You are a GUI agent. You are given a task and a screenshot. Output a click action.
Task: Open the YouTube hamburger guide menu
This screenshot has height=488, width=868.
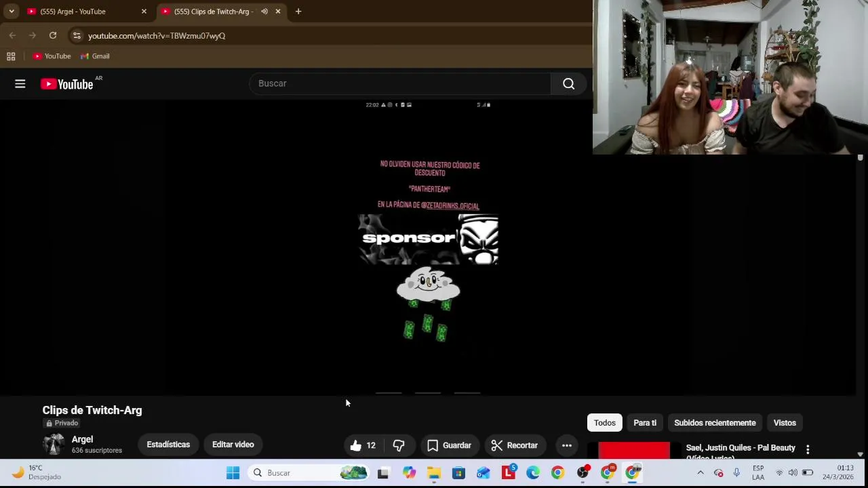tap(20, 84)
